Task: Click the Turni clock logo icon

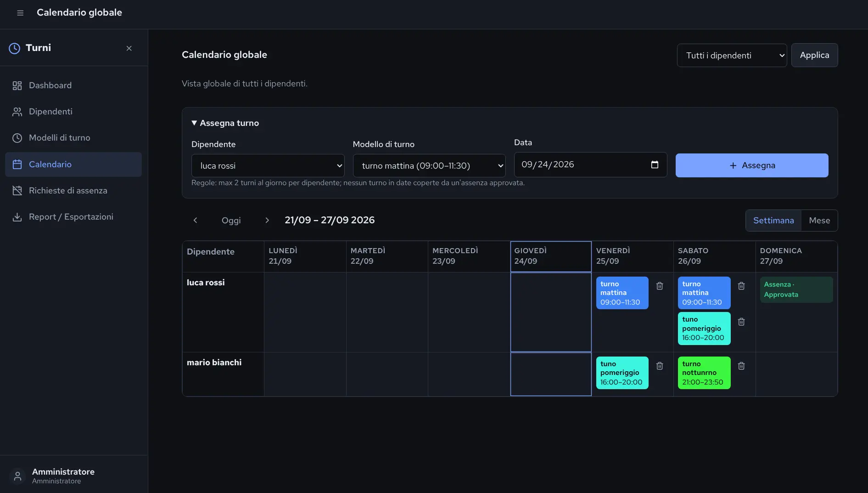Action: coord(15,48)
